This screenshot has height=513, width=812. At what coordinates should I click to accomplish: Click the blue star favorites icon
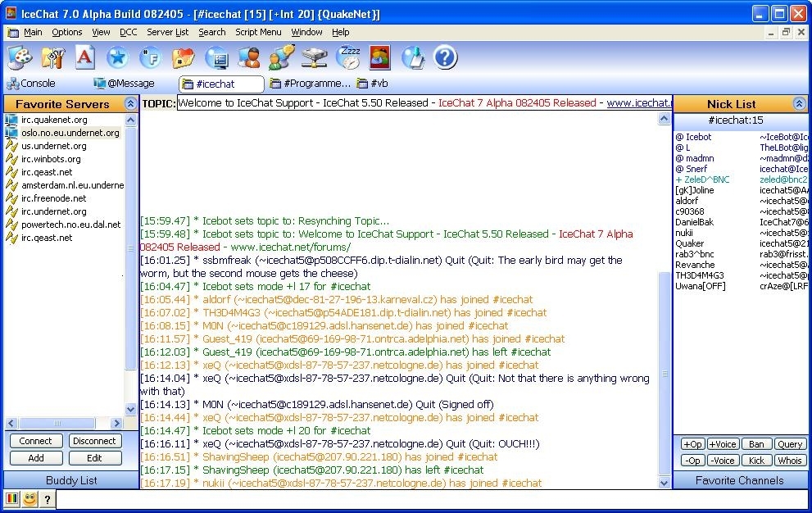point(117,57)
